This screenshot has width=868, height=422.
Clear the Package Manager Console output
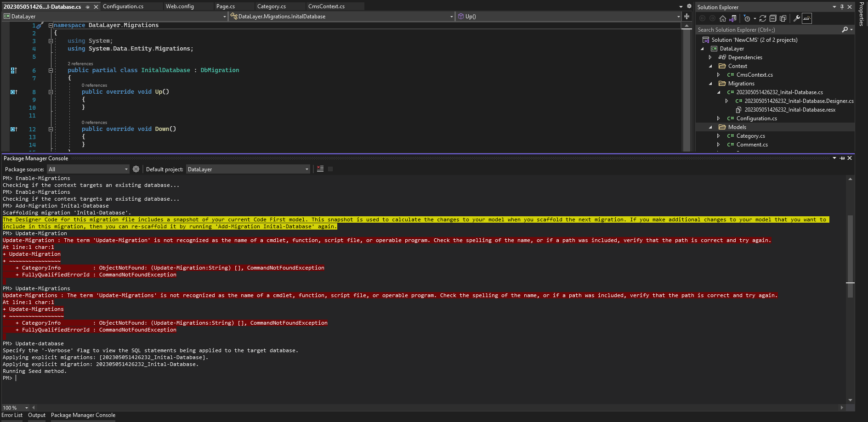pos(320,169)
